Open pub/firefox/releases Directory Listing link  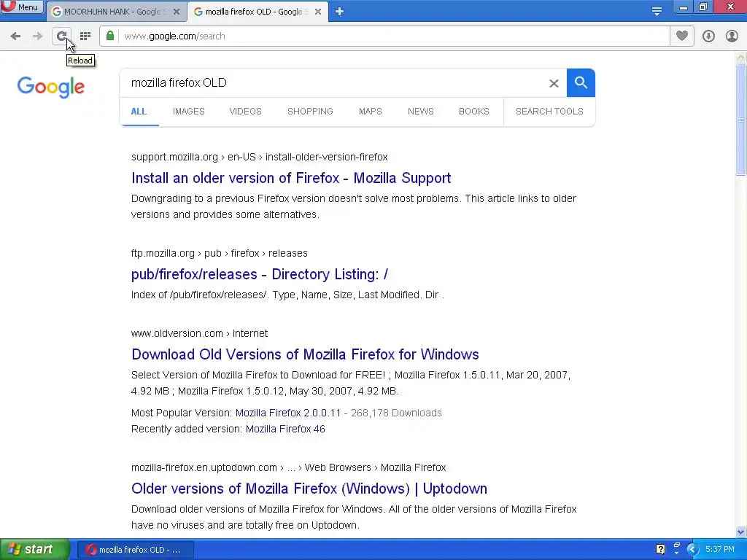tap(260, 274)
